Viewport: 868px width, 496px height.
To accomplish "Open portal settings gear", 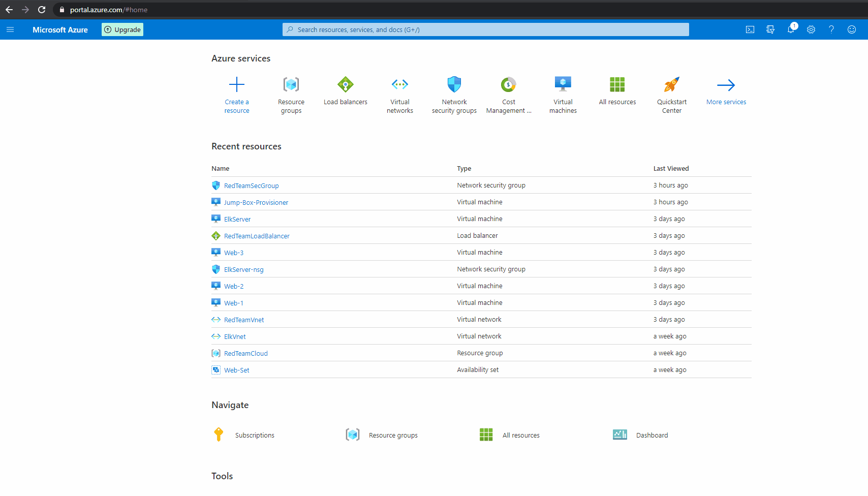I will [x=811, y=29].
